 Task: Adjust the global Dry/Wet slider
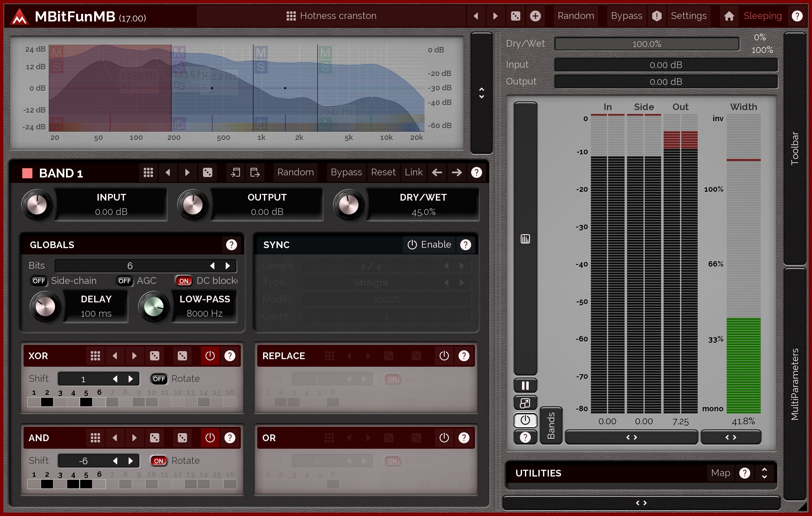coord(646,44)
